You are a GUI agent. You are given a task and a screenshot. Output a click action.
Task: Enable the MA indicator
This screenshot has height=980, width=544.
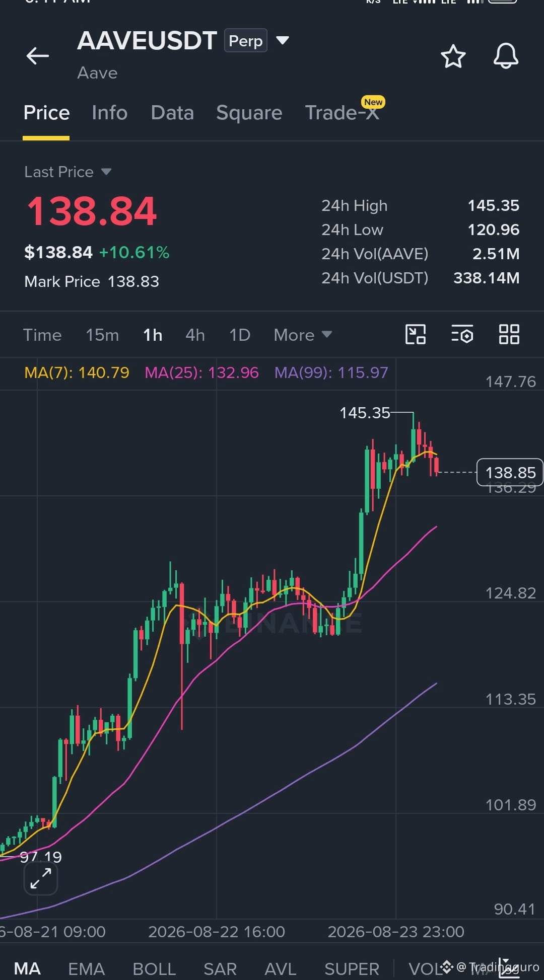pos(27,968)
